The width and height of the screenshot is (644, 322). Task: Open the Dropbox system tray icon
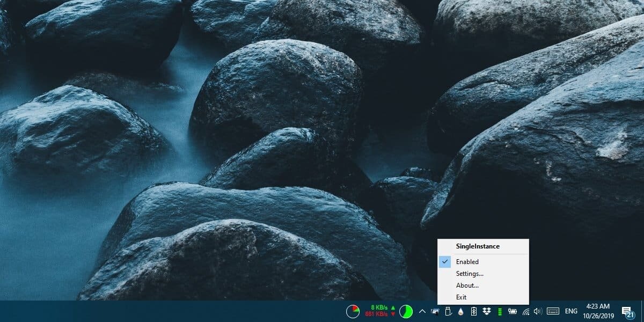click(x=486, y=311)
